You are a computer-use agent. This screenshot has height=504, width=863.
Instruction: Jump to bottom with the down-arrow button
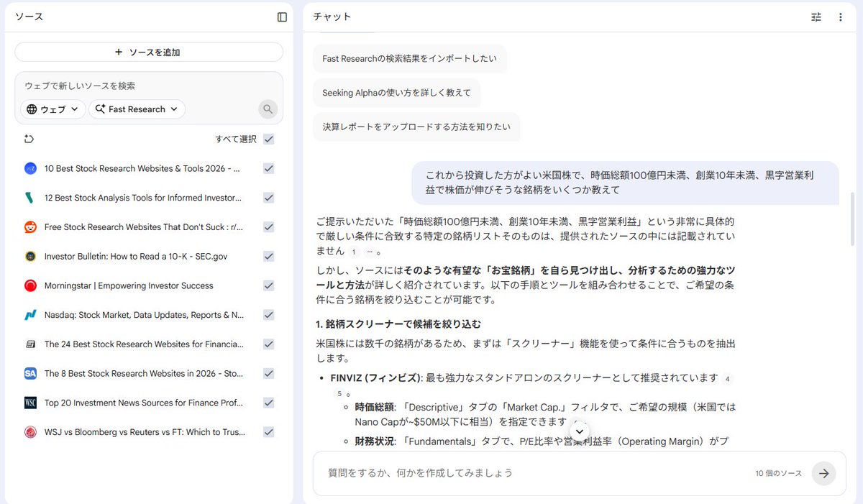click(x=580, y=431)
